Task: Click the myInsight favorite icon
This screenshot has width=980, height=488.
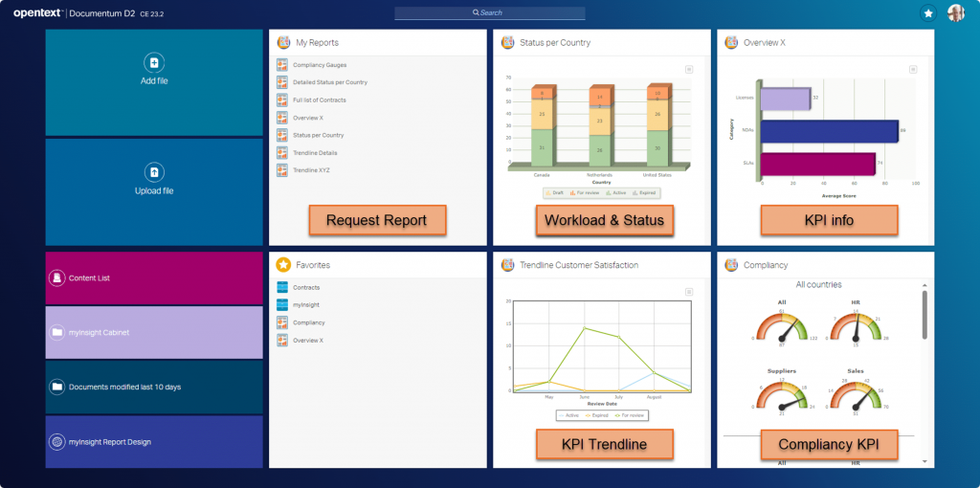Action: pyautogui.click(x=282, y=305)
